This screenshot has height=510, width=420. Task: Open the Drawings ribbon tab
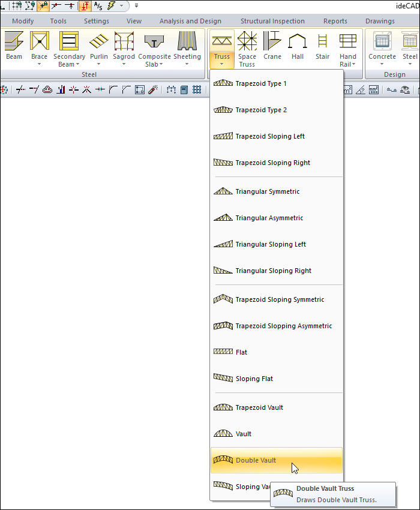pyautogui.click(x=380, y=21)
